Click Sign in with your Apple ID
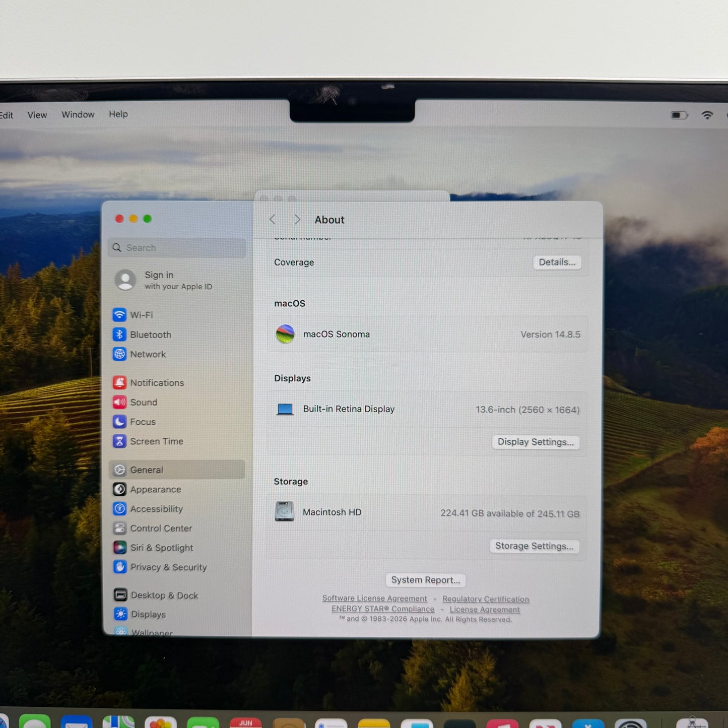Image resolution: width=728 pixels, height=728 pixels. pyautogui.click(x=164, y=280)
